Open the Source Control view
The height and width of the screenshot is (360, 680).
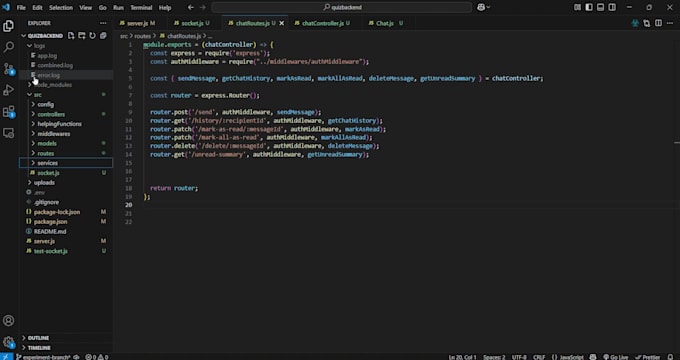click(x=8, y=69)
